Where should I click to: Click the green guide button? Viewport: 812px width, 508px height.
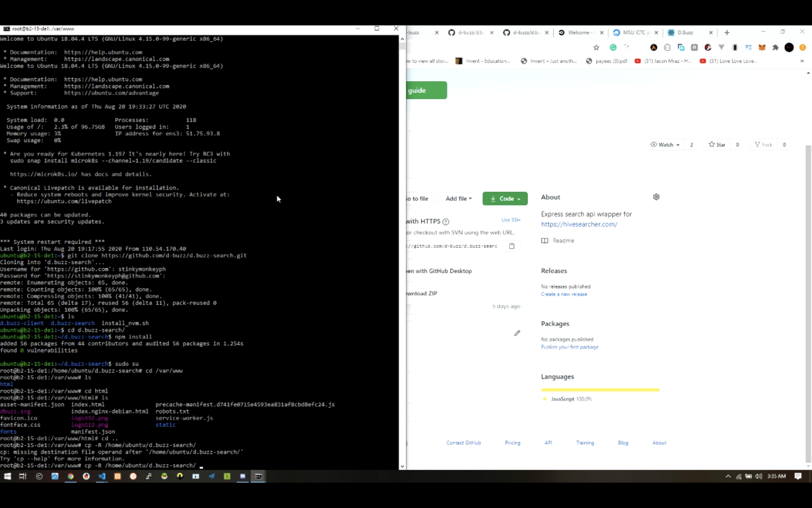pyautogui.click(x=427, y=90)
